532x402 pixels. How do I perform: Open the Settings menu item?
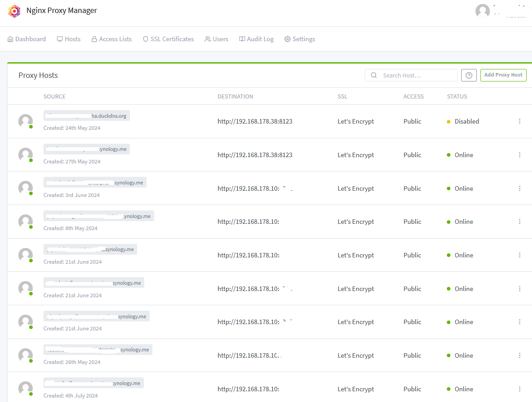(x=299, y=39)
